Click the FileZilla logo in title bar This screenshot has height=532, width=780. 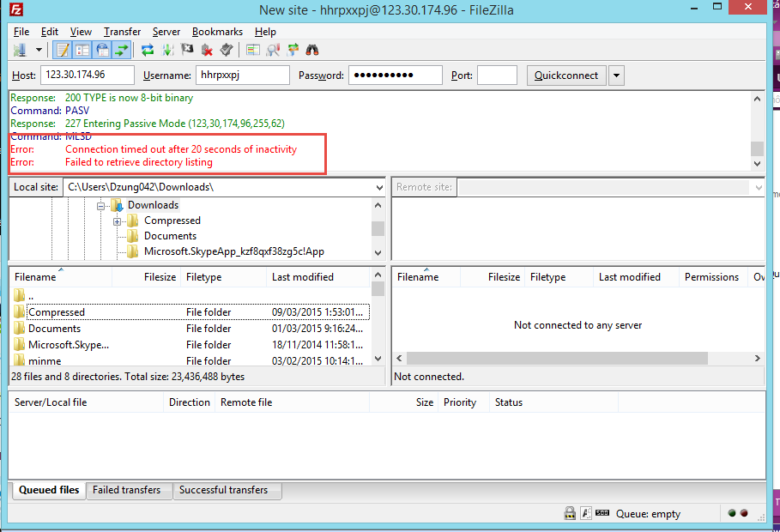(x=16, y=9)
